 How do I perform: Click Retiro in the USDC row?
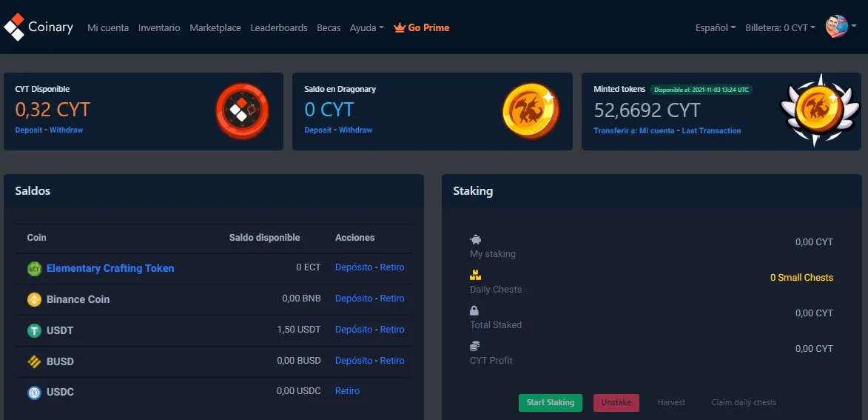[347, 390]
